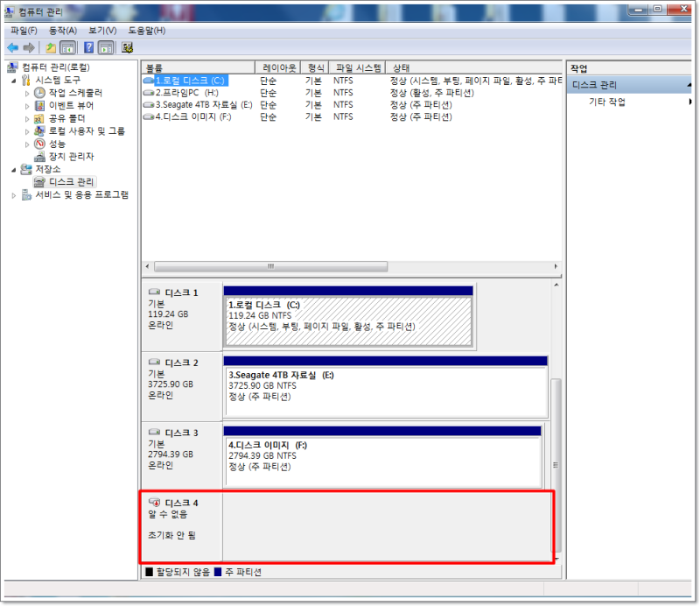700x606 pixels.
Task: Open the 보기(V) menu
Action: pyautogui.click(x=102, y=31)
